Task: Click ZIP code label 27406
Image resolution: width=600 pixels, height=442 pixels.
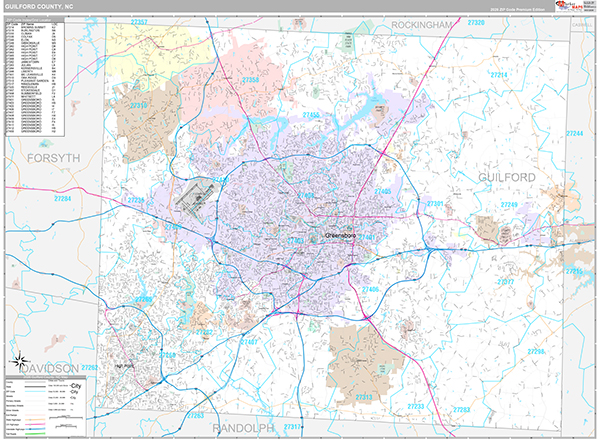Action: pos(370,289)
